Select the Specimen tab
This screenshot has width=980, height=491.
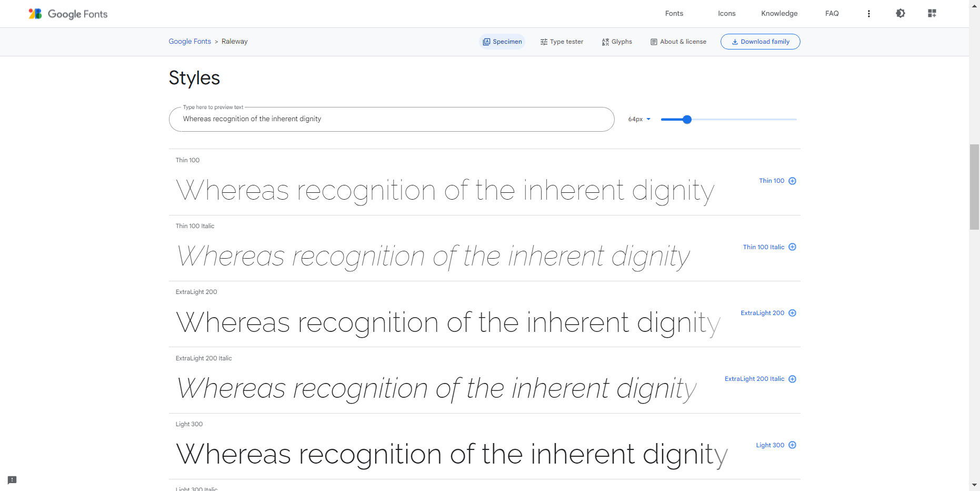point(502,42)
